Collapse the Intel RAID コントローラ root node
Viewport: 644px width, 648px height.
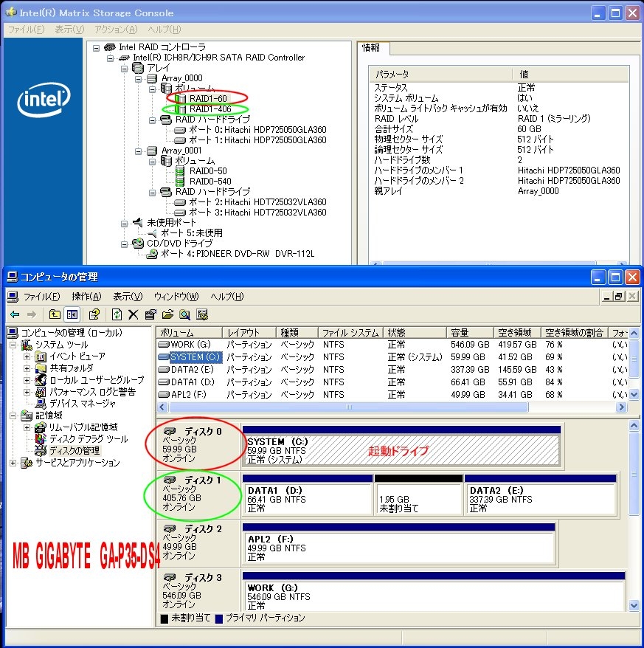point(96,48)
